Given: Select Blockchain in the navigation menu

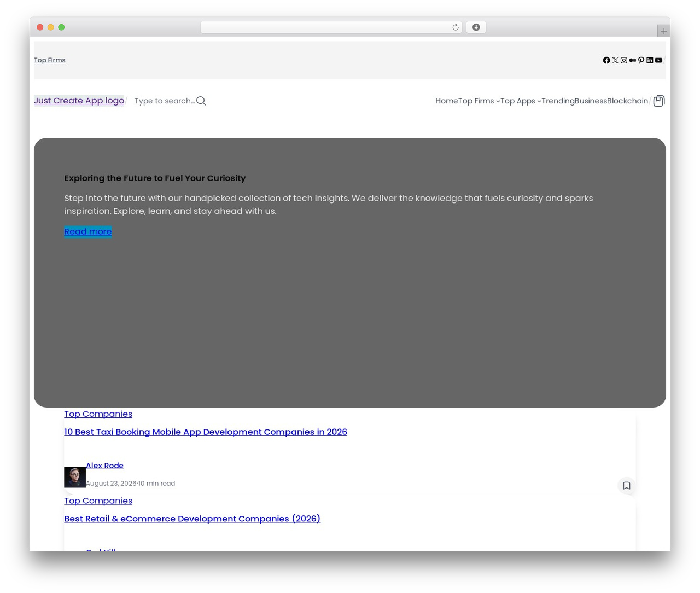Looking at the screenshot, I should click(627, 101).
